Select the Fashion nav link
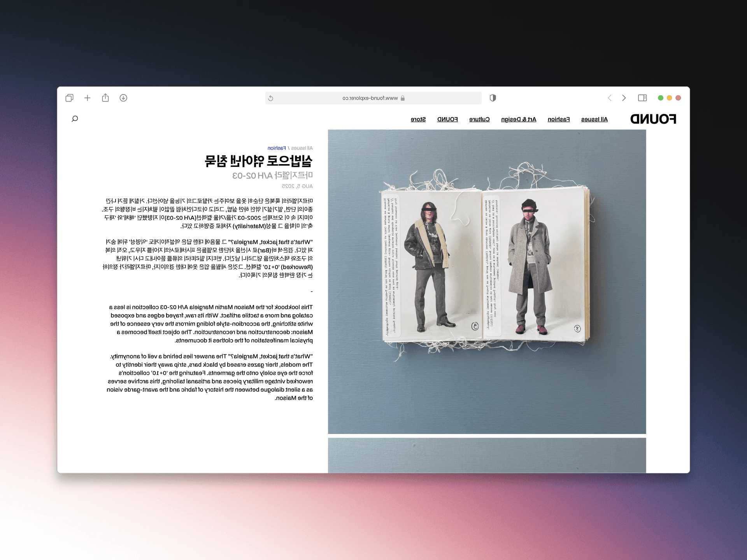 point(559,119)
